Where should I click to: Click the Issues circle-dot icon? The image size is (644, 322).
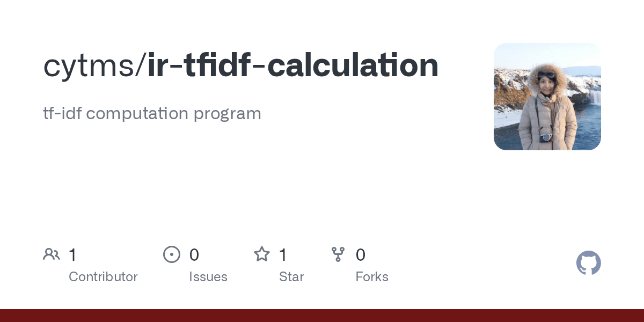point(172,254)
